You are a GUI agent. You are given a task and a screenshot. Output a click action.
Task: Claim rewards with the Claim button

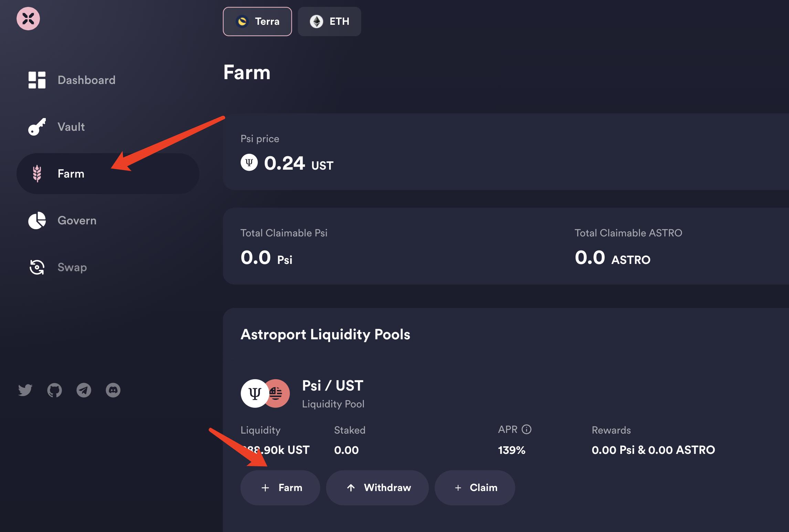pyautogui.click(x=475, y=488)
